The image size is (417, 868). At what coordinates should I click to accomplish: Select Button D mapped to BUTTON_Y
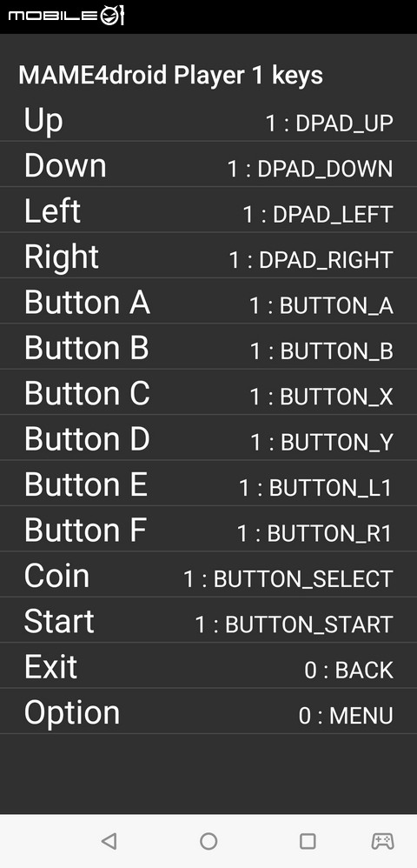coord(208,437)
